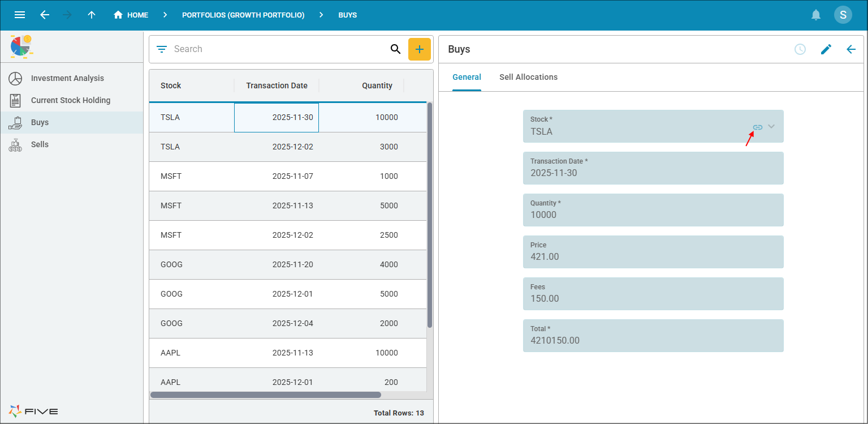The width and height of the screenshot is (868, 424).
Task: Click the Investment Analysis pie chart icon
Action: [15, 78]
